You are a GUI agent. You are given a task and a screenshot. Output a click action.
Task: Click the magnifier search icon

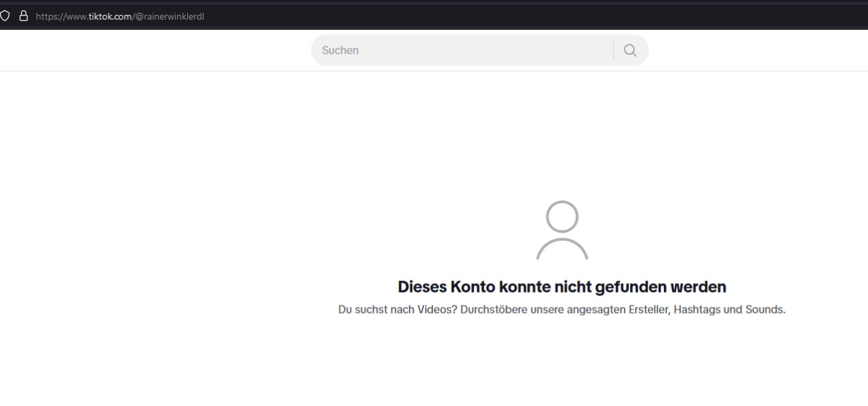(x=630, y=50)
